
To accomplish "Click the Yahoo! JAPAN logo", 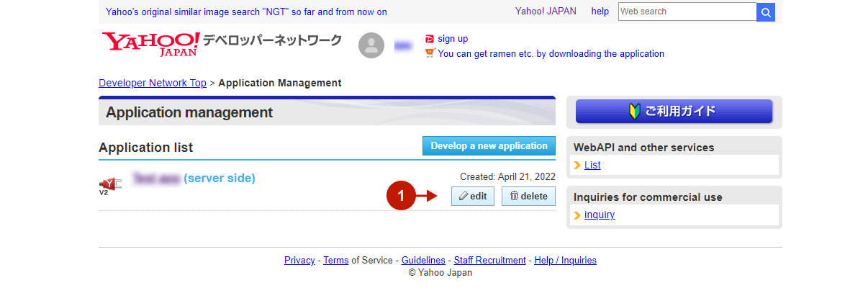I will (x=150, y=45).
